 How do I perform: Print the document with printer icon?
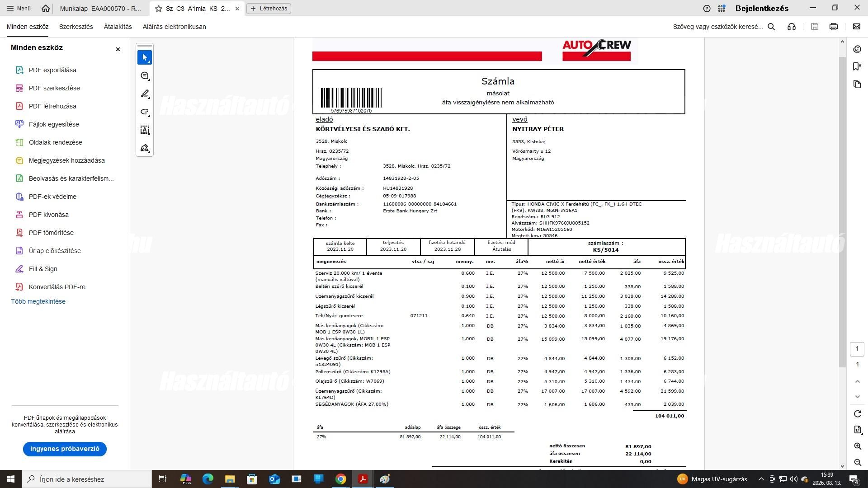(x=834, y=27)
